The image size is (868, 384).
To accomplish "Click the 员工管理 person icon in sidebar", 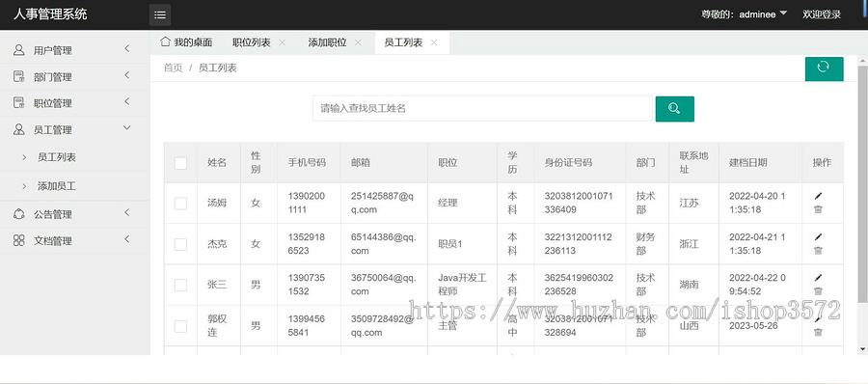I will tap(19, 129).
